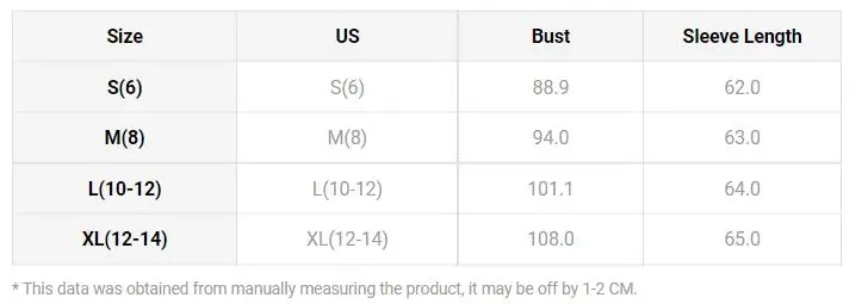This screenshot has height=304, width=868.
Task: Click the Bust column header
Action: coord(551,36)
